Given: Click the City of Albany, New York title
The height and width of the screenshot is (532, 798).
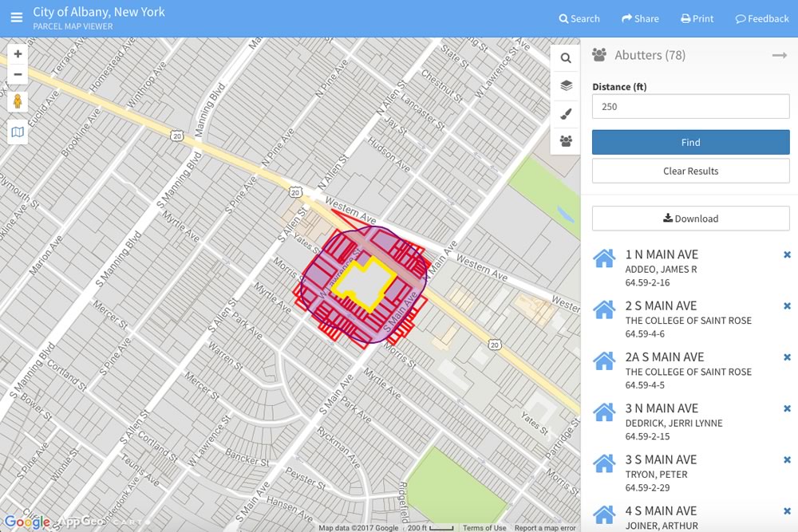Looking at the screenshot, I should point(99,12).
